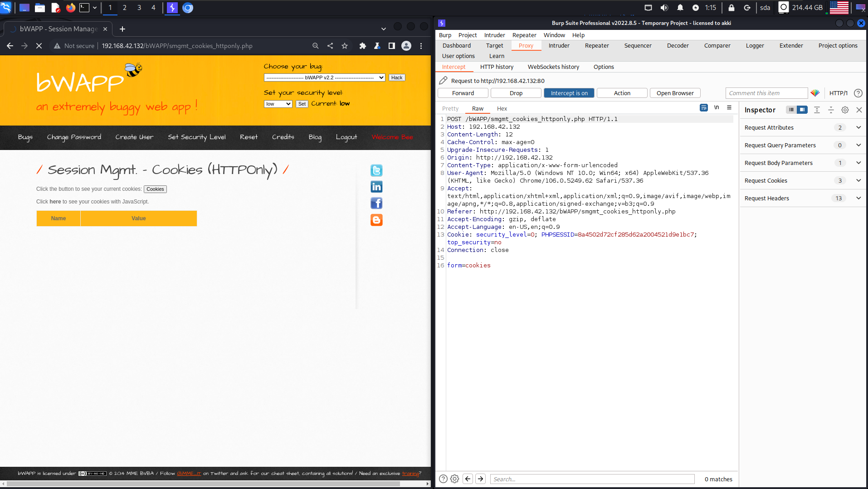
Task: Forward the intercepted request
Action: (x=463, y=93)
